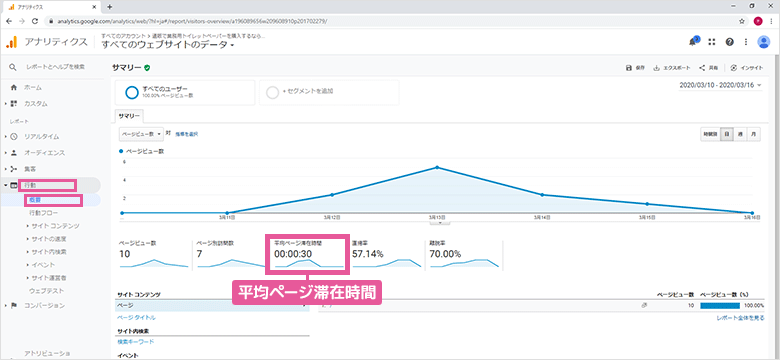Switch graph to 時間別 granularity
This screenshot has height=360, width=780.
pyautogui.click(x=709, y=135)
